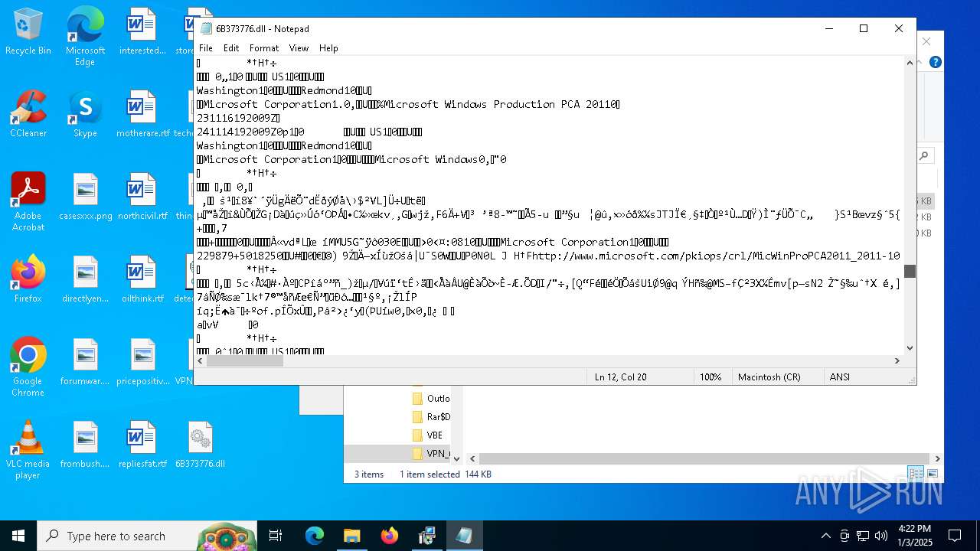Screen dimensions: 980x551
Task: Select the Rar$D folder in Explorer tree
Action: coord(438,417)
